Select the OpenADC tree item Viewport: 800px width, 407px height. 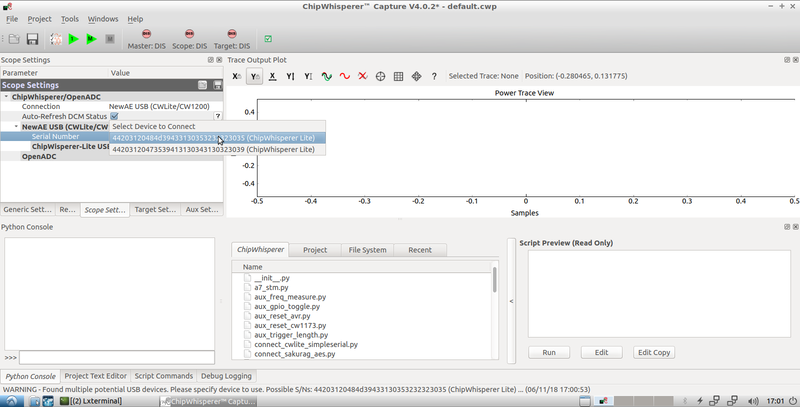tap(39, 157)
